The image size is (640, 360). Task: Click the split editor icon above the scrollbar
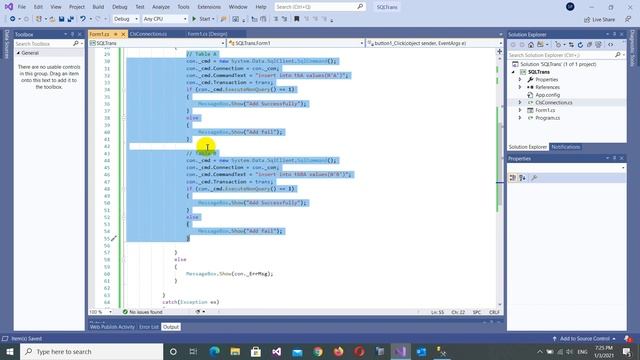(499, 51)
